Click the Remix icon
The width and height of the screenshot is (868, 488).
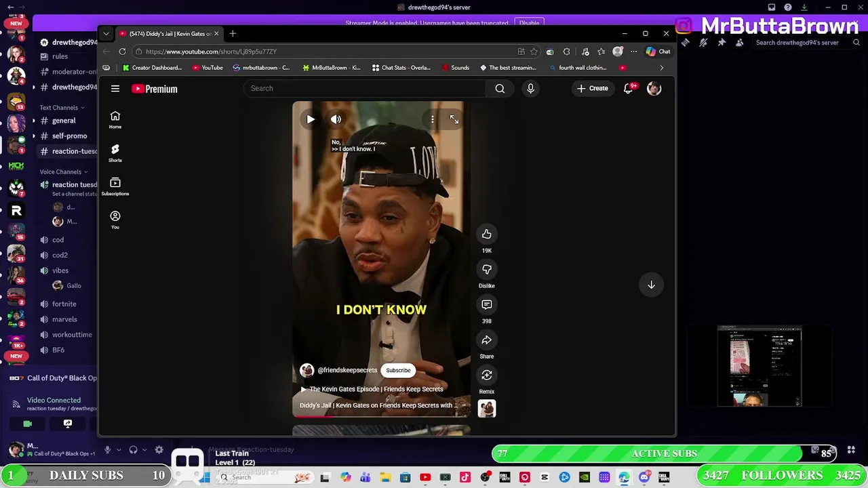pos(486,375)
